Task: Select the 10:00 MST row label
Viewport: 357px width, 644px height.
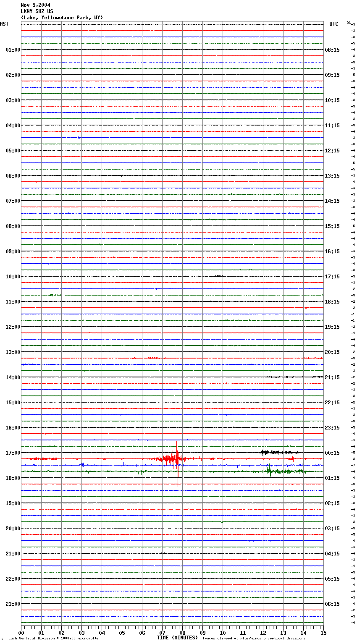Action: point(13,277)
